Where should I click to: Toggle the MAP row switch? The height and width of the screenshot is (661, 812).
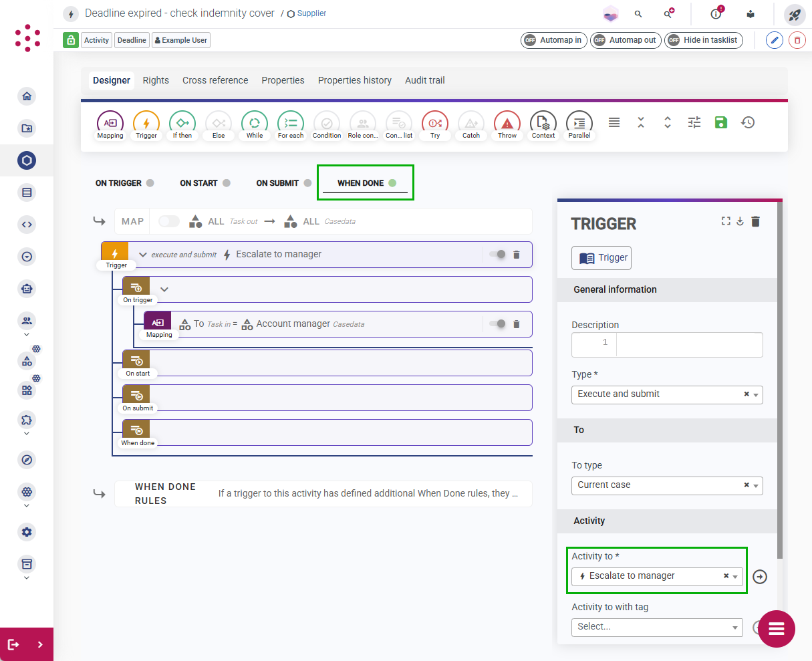[x=169, y=221]
